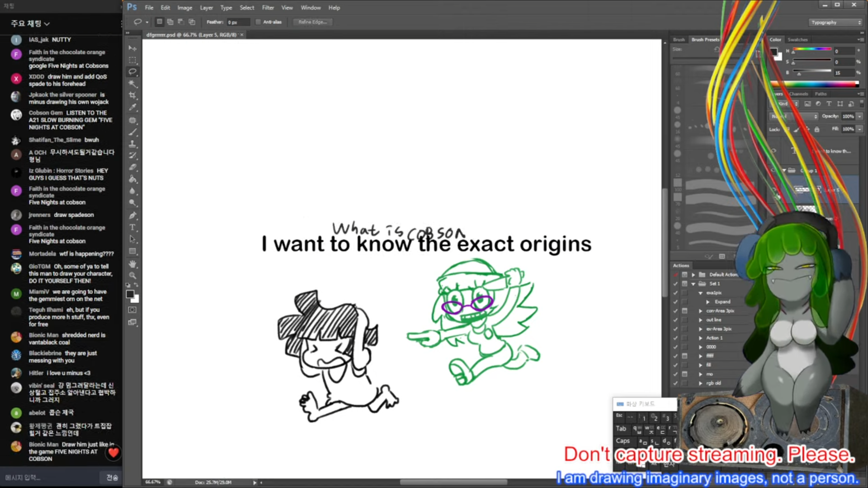Select the Horizontal Type tool
The height and width of the screenshot is (488, 868).
click(x=132, y=227)
